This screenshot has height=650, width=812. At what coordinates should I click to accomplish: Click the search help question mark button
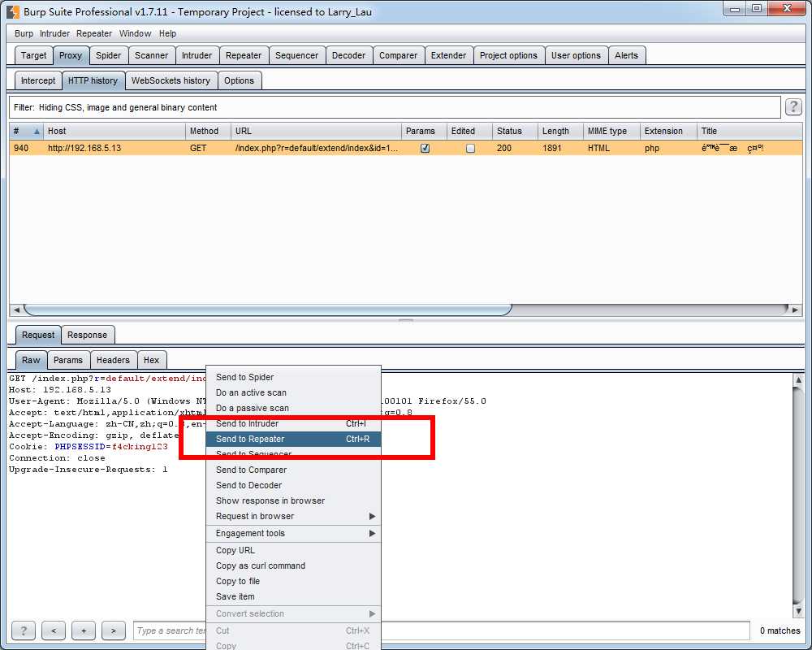click(x=24, y=630)
